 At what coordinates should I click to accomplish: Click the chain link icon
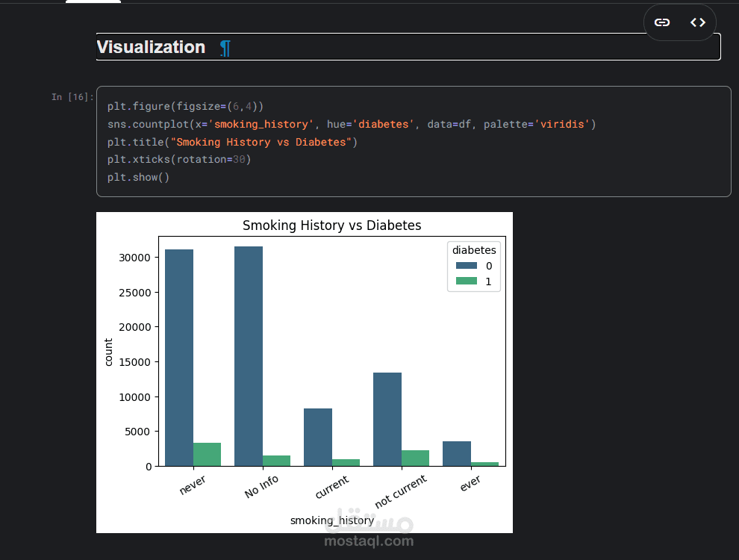[x=662, y=22]
